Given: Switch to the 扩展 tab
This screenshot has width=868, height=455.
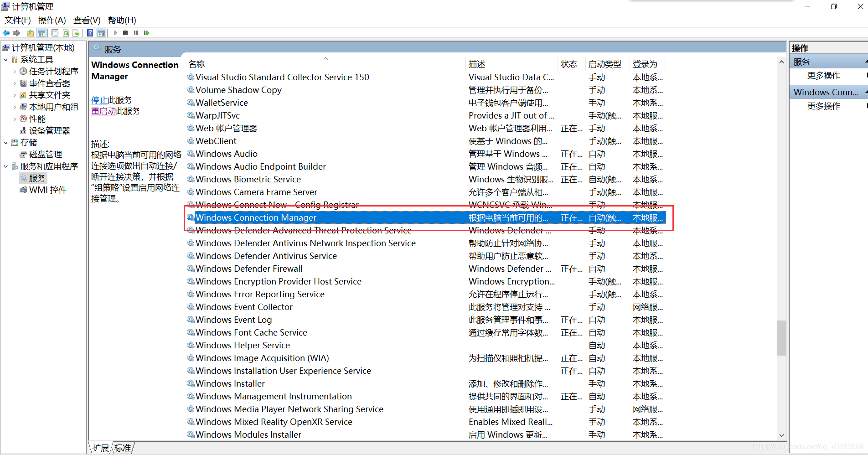Looking at the screenshot, I should [100, 448].
